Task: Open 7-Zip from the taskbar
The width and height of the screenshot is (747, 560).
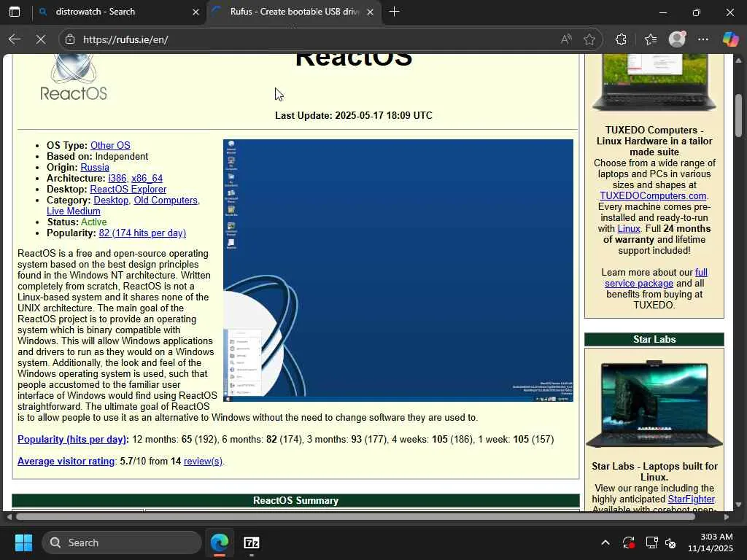Action: coord(251,542)
